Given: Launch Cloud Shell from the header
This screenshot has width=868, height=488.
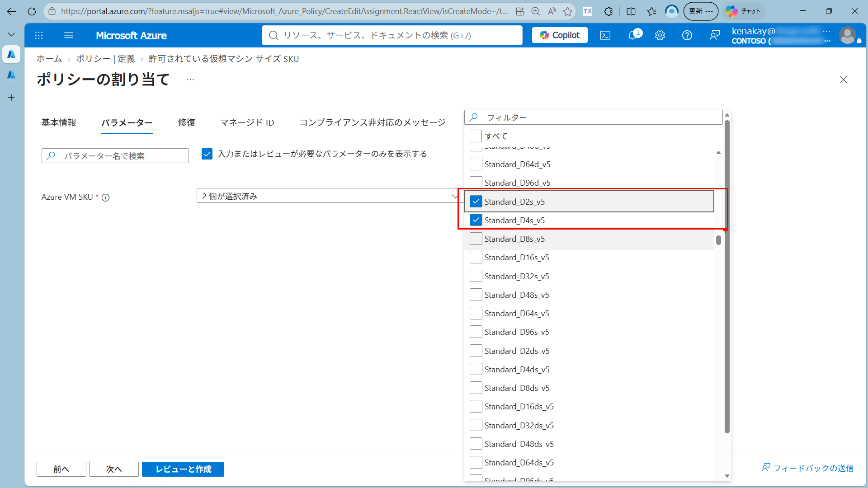Looking at the screenshot, I should [x=605, y=35].
